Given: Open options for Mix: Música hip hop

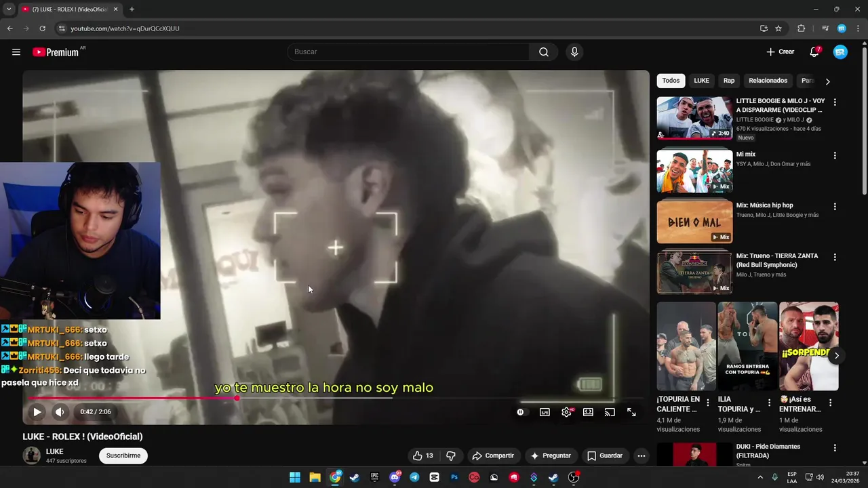Looking at the screenshot, I should [x=835, y=206].
